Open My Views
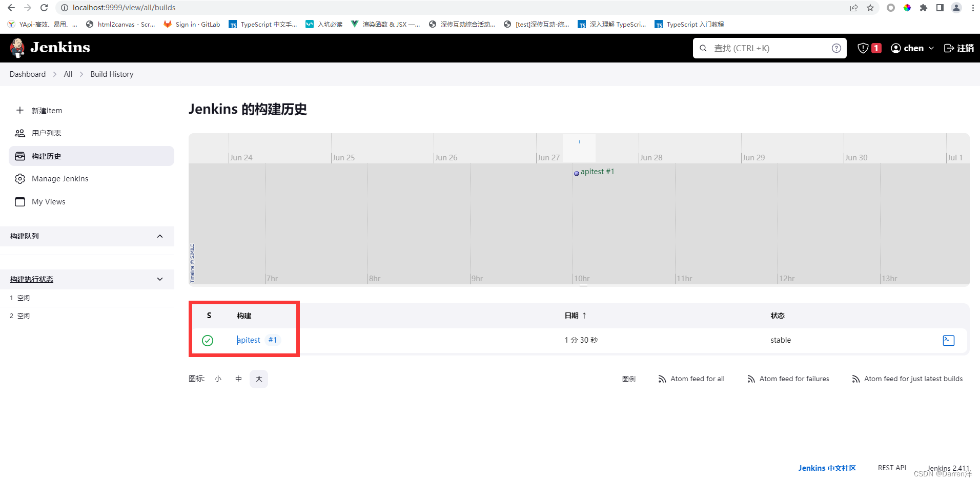This screenshot has height=482, width=980. click(91, 202)
